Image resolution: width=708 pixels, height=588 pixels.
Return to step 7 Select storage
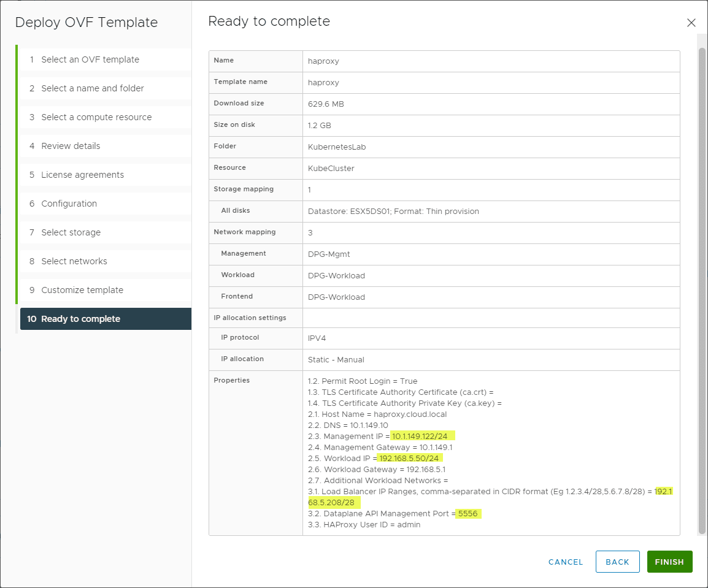tap(71, 232)
